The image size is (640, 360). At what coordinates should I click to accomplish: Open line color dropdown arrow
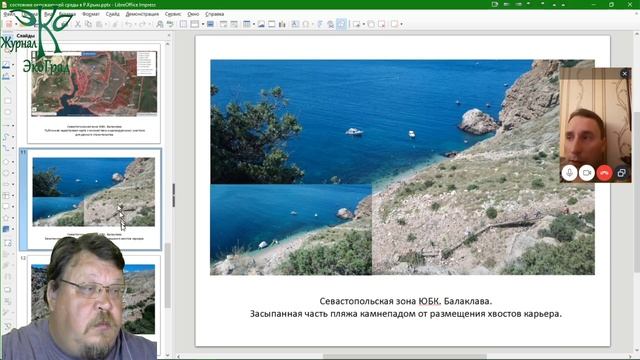pos(13,65)
